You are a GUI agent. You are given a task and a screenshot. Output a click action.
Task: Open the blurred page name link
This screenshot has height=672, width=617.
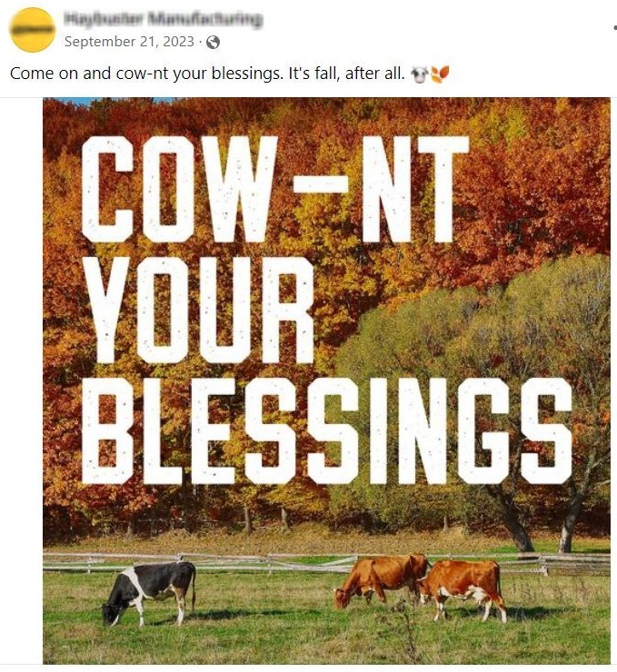coord(164,19)
